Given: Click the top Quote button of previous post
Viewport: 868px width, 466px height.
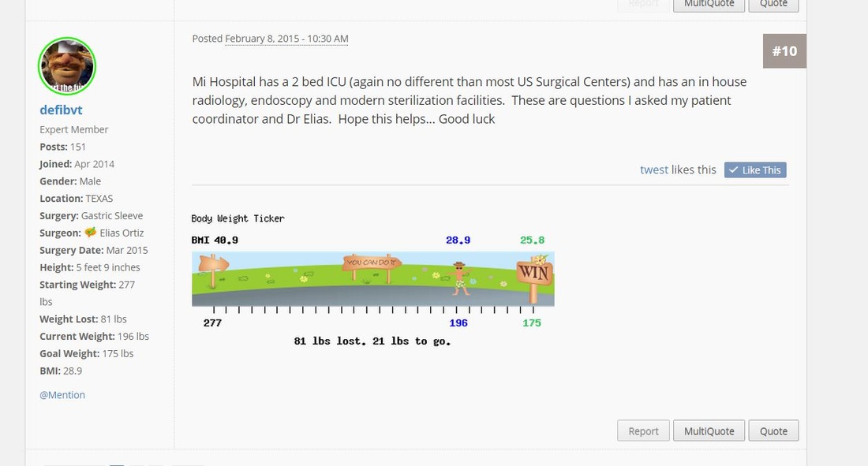Looking at the screenshot, I should coord(773,5).
